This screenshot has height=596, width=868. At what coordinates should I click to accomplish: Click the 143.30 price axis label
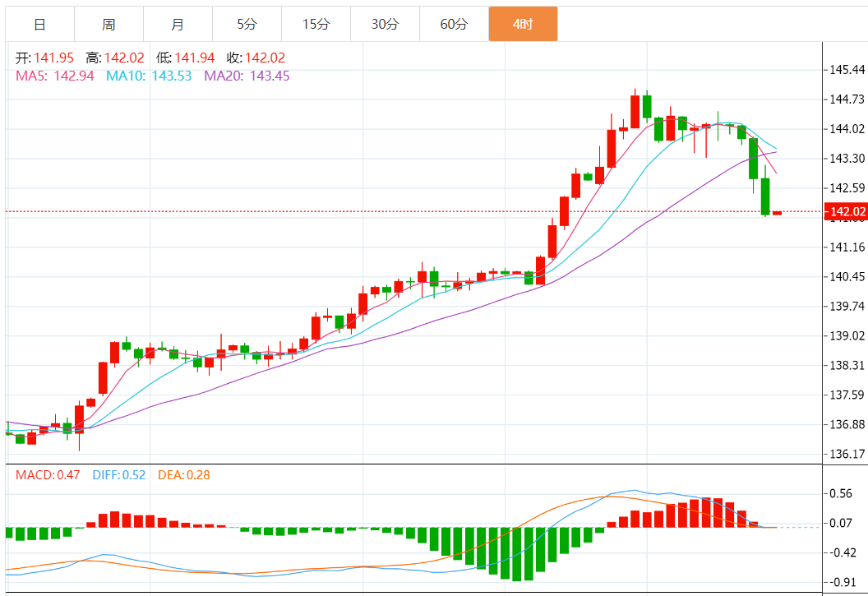coord(847,159)
